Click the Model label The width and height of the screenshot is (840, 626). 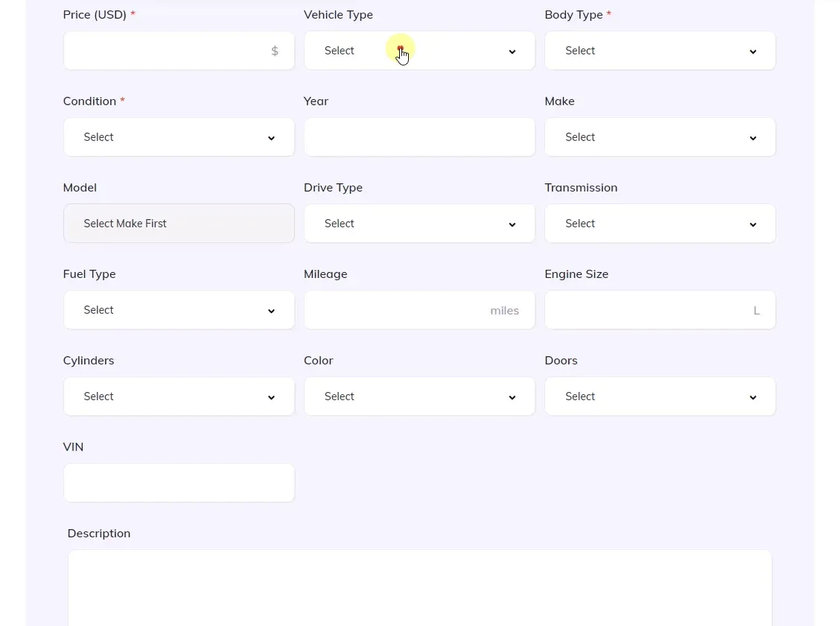[80, 188]
